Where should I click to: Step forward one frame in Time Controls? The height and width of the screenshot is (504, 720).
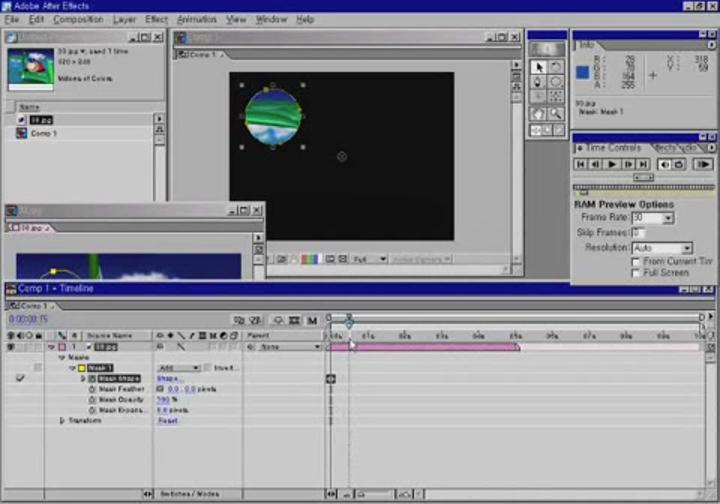628,164
